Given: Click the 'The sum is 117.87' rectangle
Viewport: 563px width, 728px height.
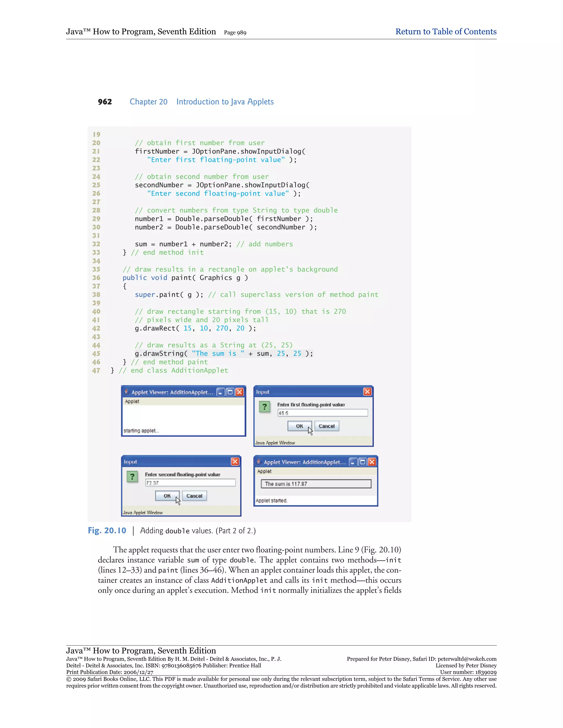Looking at the screenshot, I should pos(316,484).
